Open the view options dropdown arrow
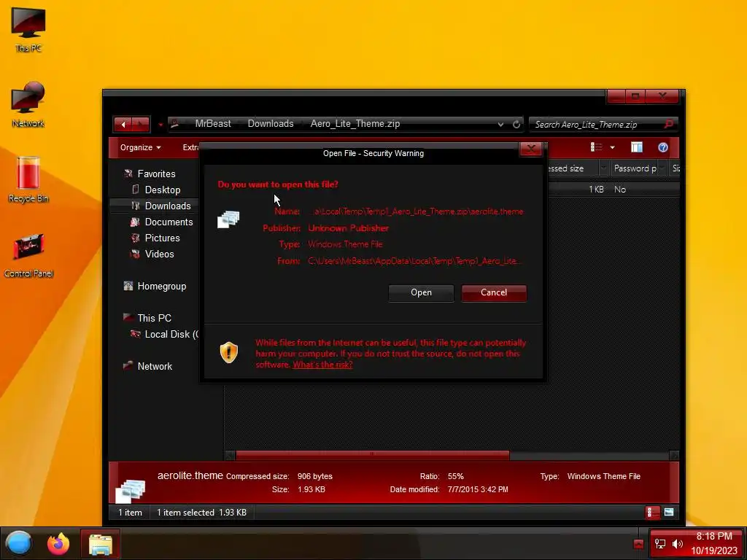 tap(612, 147)
